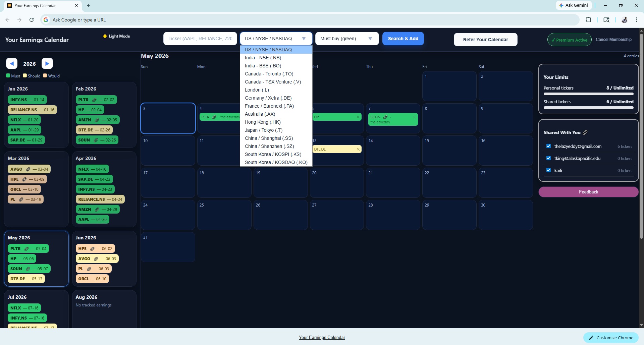Click ORCL 06-10 chip in Jun 2026

(x=92, y=279)
